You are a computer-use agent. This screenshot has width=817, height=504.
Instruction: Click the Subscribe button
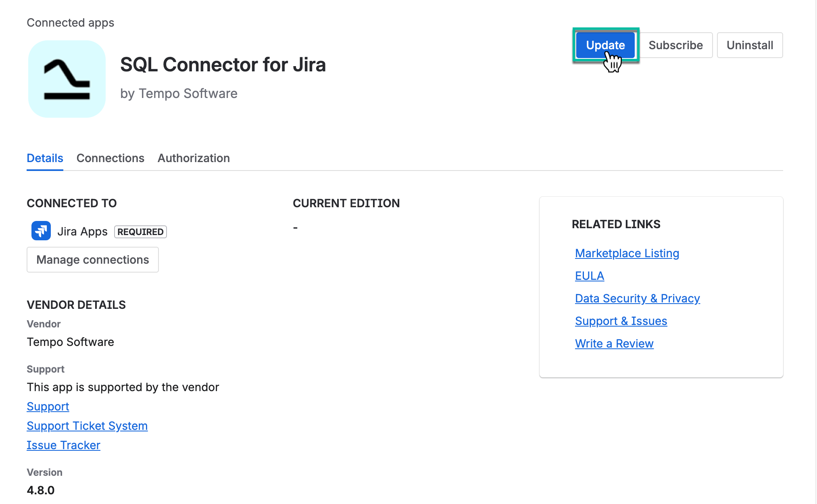[x=675, y=45]
